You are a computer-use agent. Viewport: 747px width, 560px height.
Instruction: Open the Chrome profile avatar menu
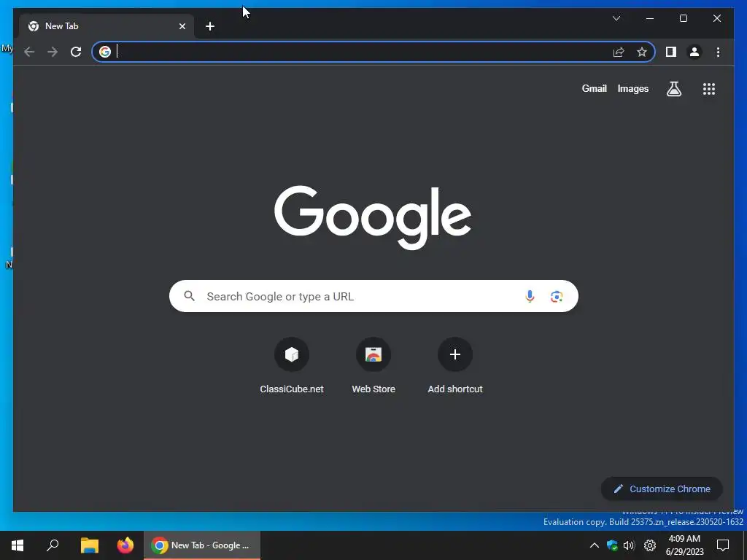click(694, 52)
